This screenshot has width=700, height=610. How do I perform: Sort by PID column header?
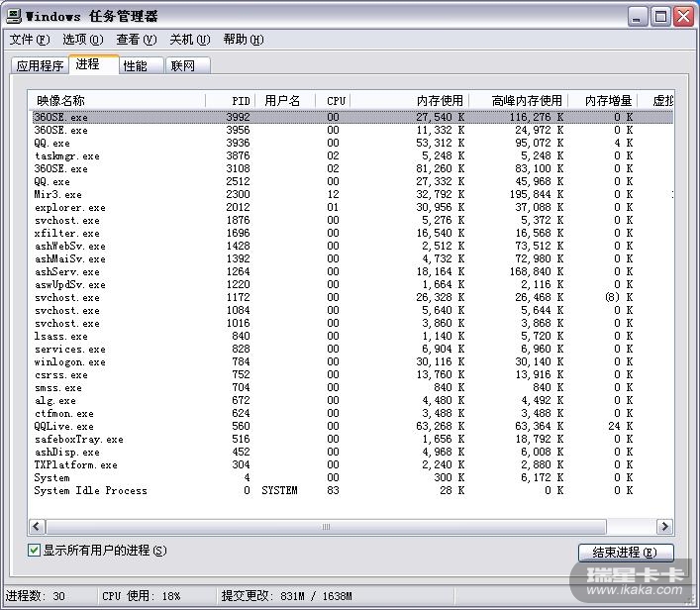click(230, 100)
